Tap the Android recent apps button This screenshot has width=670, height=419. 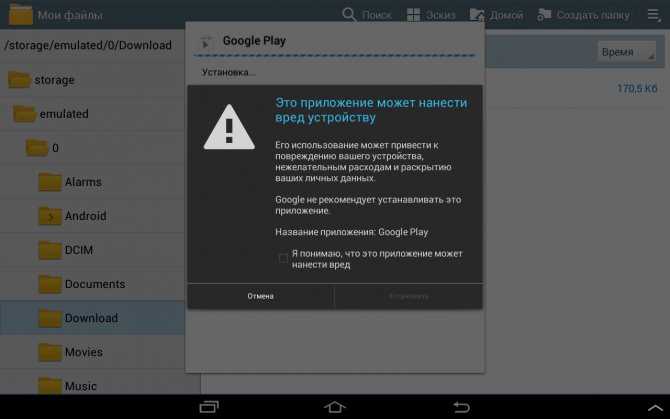click(x=209, y=407)
